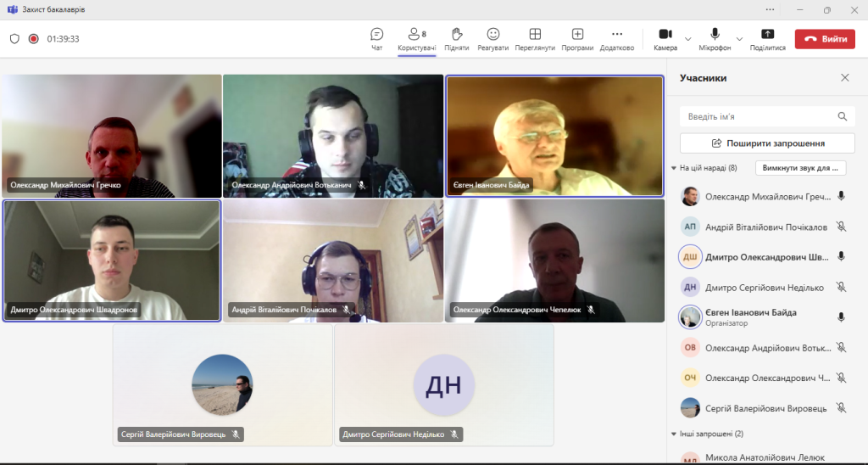This screenshot has width=868, height=465.
Task: Click ОЧ avatar in participants list
Action: point(690,378)
